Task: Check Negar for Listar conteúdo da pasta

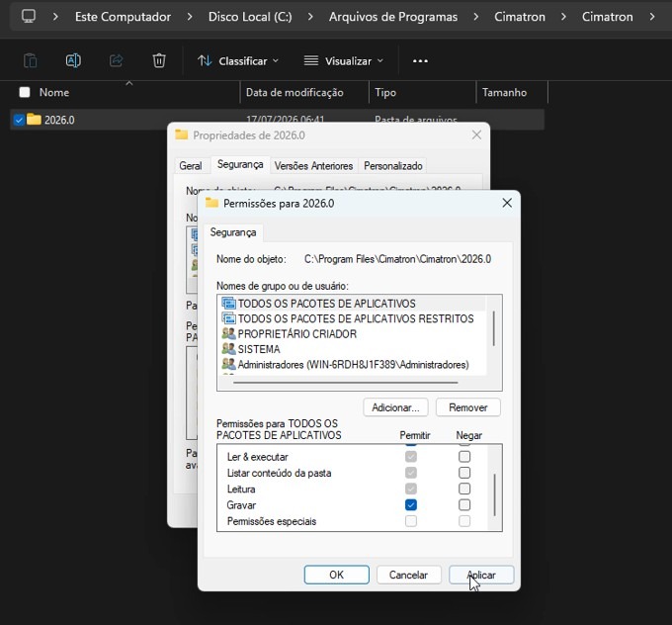Action: click(x=464, y=473)
